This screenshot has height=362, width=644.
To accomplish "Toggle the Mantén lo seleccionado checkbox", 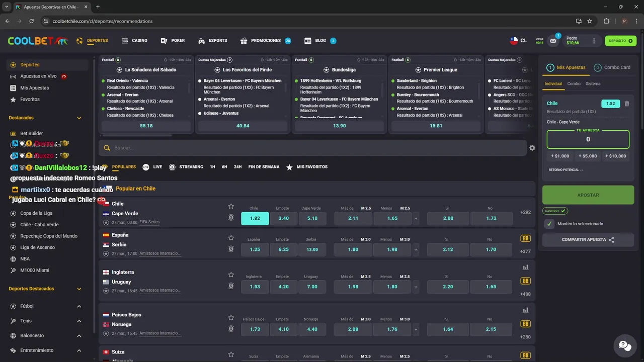I will [x=549, y=224].
